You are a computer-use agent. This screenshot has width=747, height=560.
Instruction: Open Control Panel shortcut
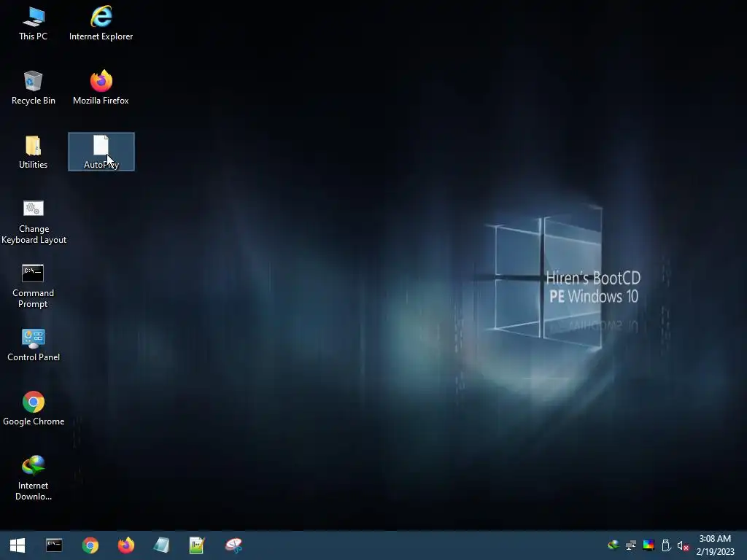click(34, 345)
